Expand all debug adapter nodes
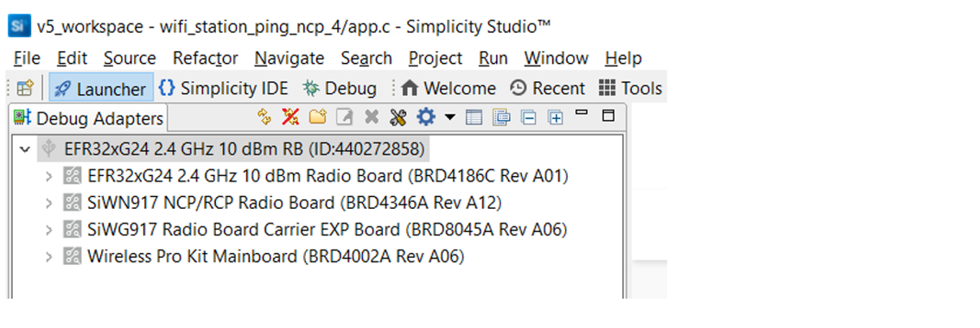This screenshot has height=328, width=980. 556,117
